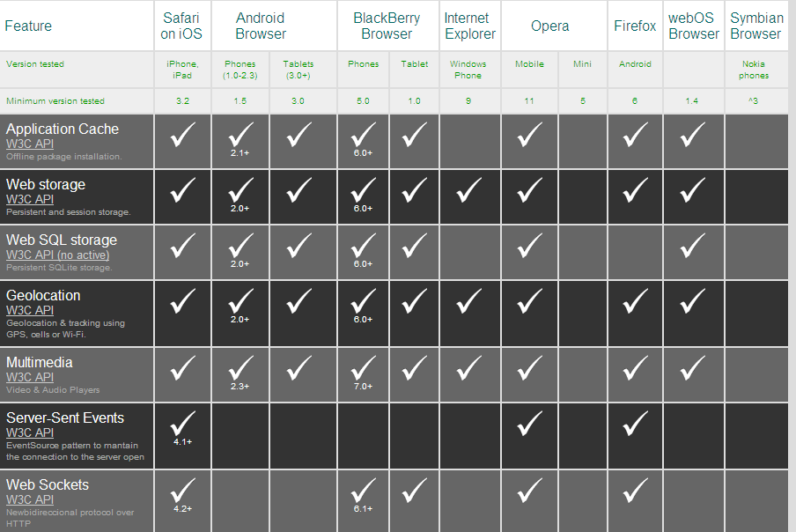This screenshot has width=796, height=532.
Task: Visit the W3C API link under Server-Sent Events
Action: click(x=30, y=432)
